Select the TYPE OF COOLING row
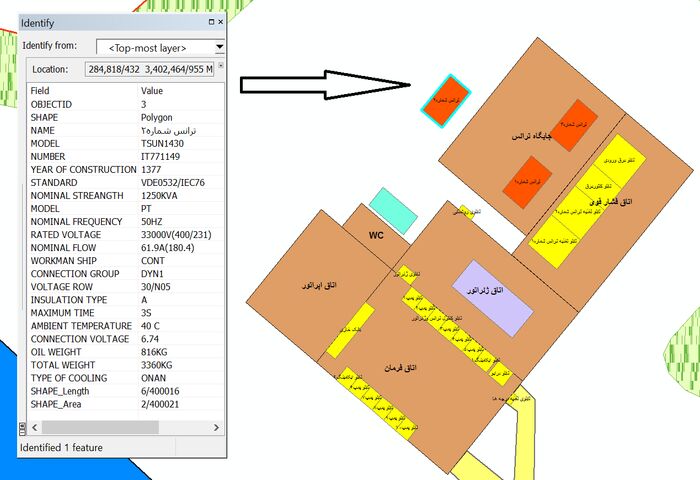Screen dimensions: 700x480 pyautogui.click(x=126, y=378)
